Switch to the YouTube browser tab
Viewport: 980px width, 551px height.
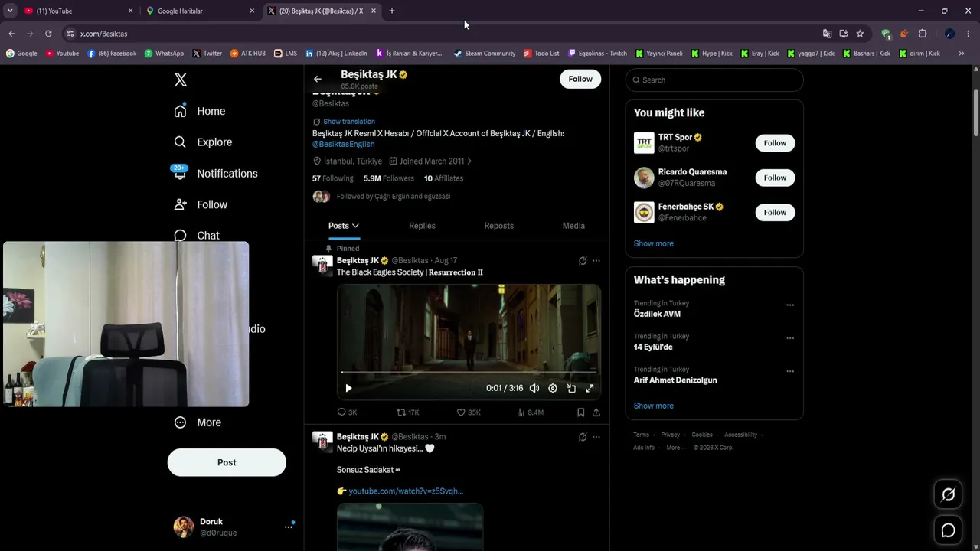79,11
